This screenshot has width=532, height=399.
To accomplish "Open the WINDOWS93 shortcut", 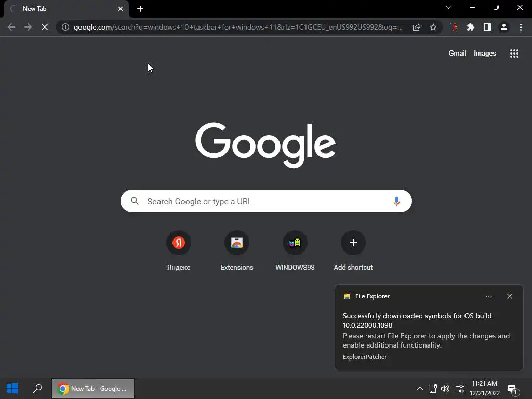I will tap(295, 250).
